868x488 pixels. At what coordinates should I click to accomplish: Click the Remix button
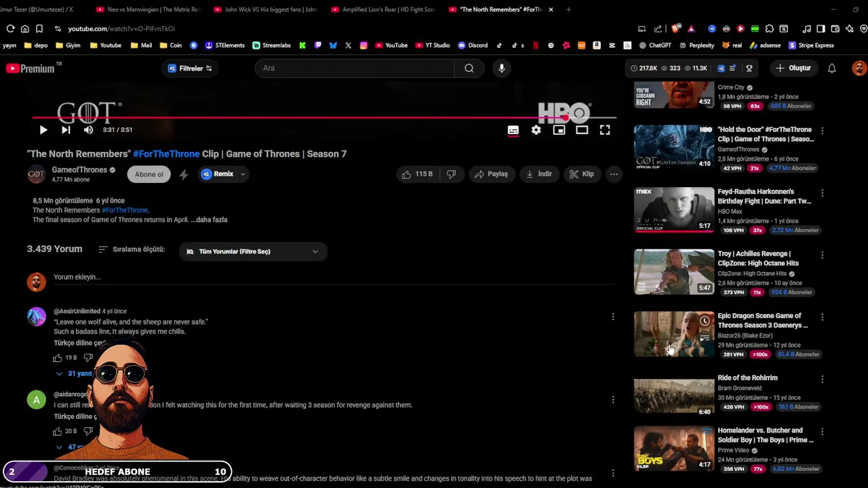tap(218, 174)
